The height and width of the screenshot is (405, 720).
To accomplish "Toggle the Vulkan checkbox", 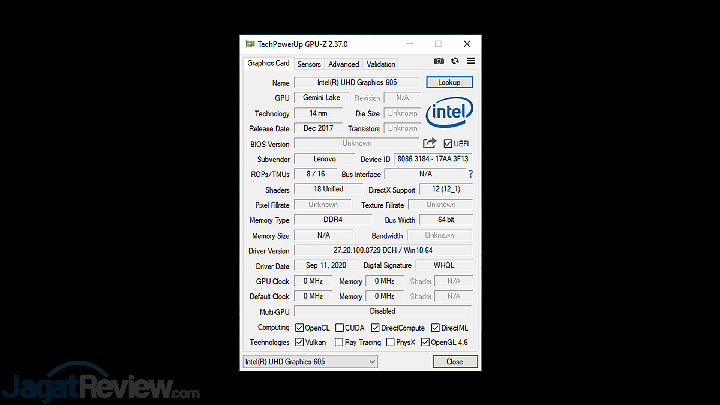I will point(299,342).
